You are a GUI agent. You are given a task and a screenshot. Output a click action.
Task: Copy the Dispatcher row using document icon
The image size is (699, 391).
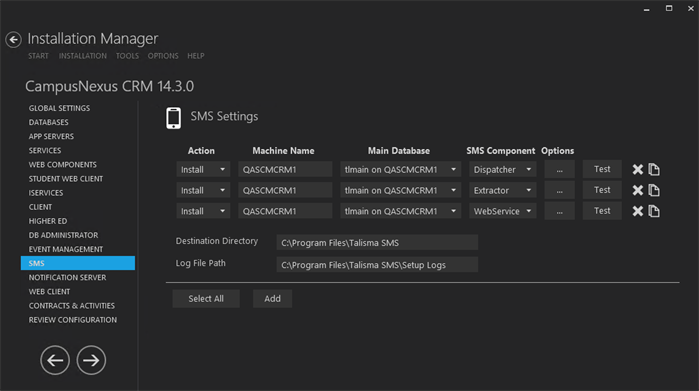click(654, 169)
